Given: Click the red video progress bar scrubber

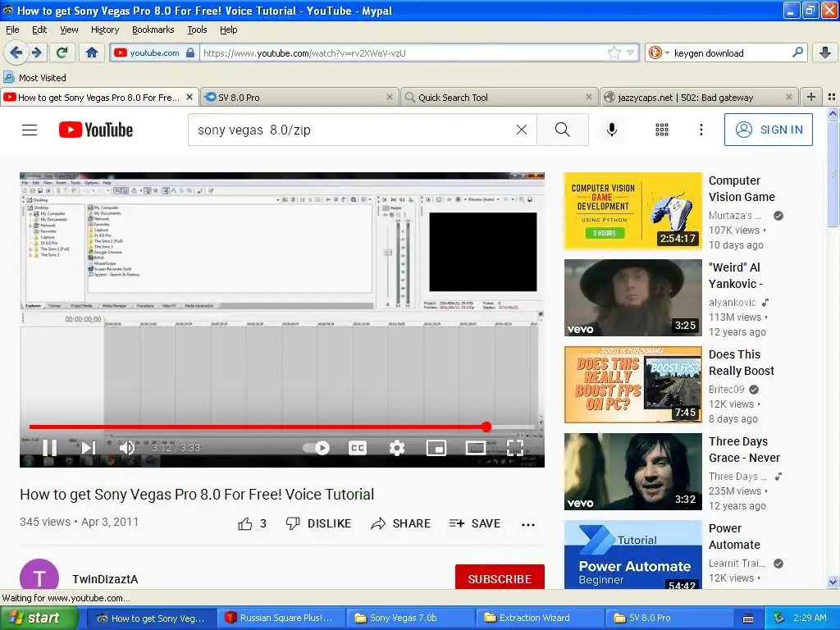Looking at the screenshot, I should 486,427.
